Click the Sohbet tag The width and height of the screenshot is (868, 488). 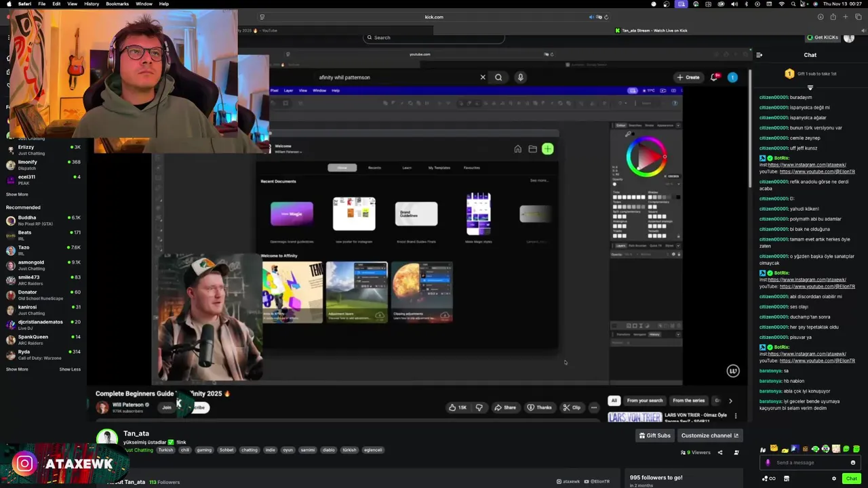226,450
